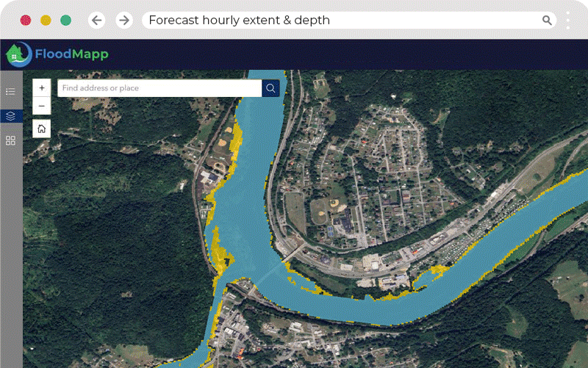Click the magnifier icon in address bar
This screenshot has width=588, height=368.
(547, 21)
